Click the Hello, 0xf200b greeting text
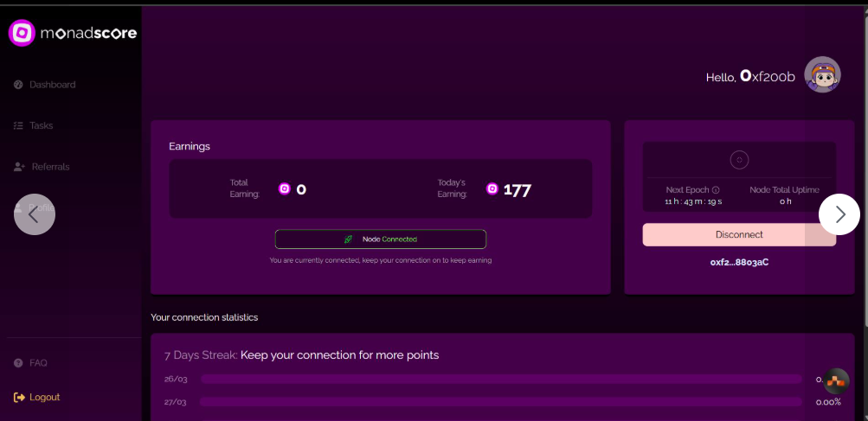This screenshot has height=421, width=868. pyautogui.click(x=750, y=76)
